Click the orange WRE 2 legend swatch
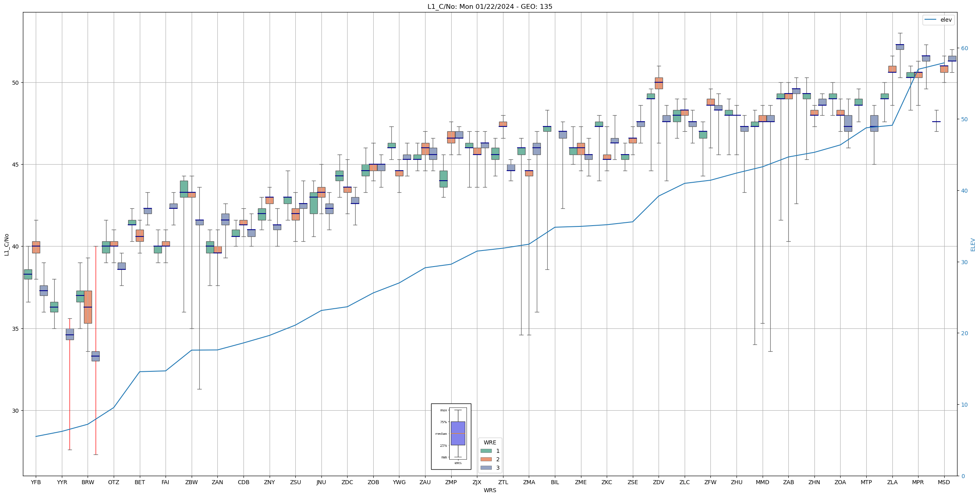 click(x=486, y=459)
